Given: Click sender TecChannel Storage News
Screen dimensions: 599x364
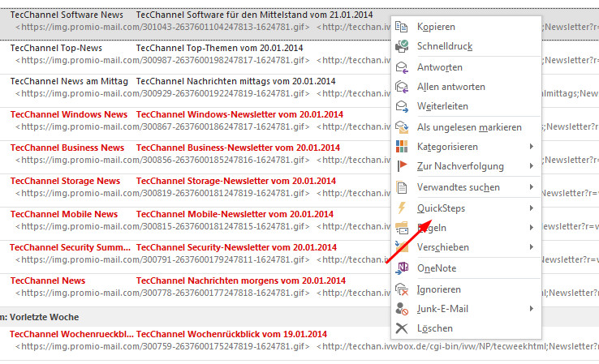Looking at the screenshot, I should [x=65, y=181].
